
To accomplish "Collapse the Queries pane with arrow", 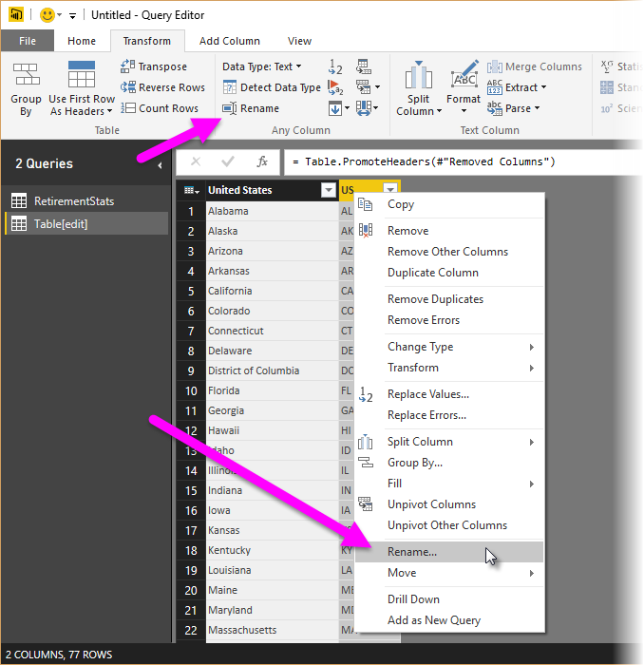I will [160, 164].
